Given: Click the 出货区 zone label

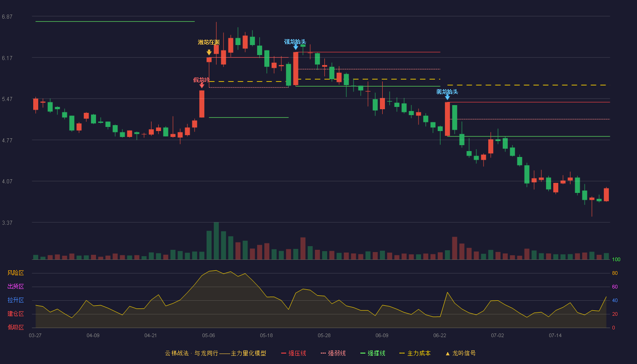Looking at the screenshot, I should point(16,287).
